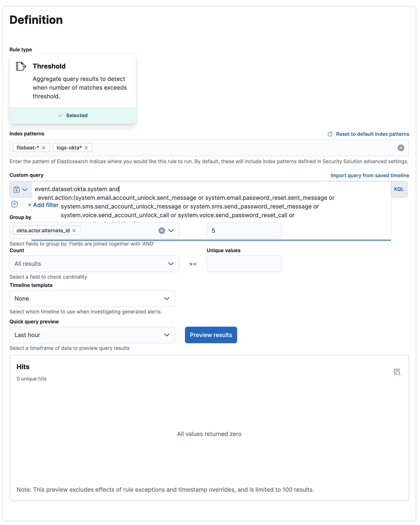Remove the filebeat-* index pattern
The height and width of the screenshot is (525, 420).
pyautogui.click(x=44, y=148)
